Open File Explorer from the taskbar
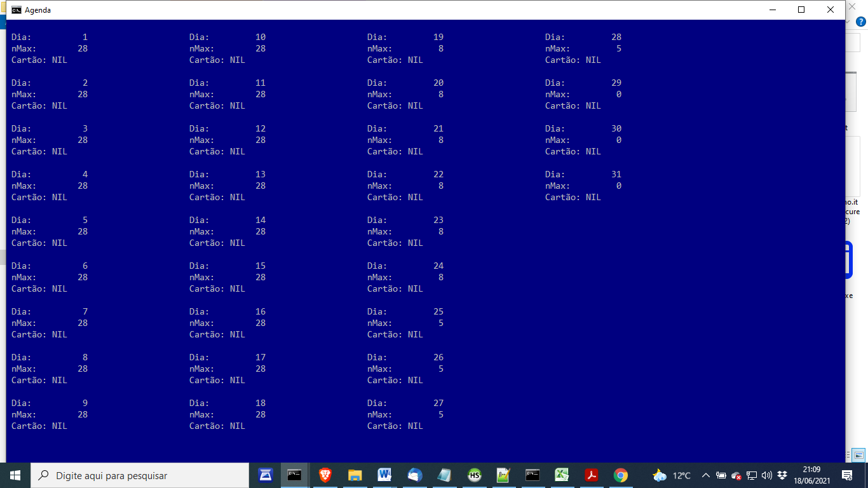 pos(355,475)
